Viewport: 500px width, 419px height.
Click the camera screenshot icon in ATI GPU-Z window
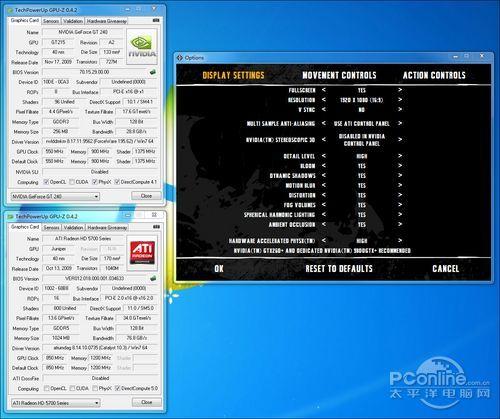point(156,227)
